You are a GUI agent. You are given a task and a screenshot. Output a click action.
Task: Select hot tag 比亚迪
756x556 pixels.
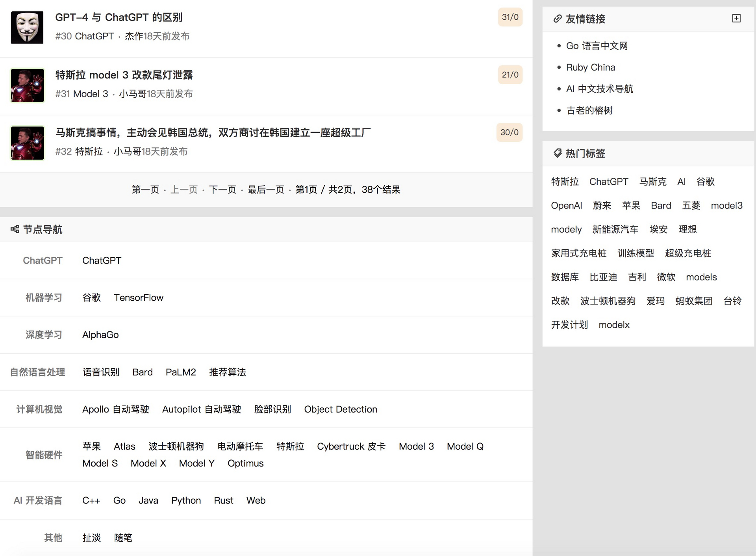603,277
